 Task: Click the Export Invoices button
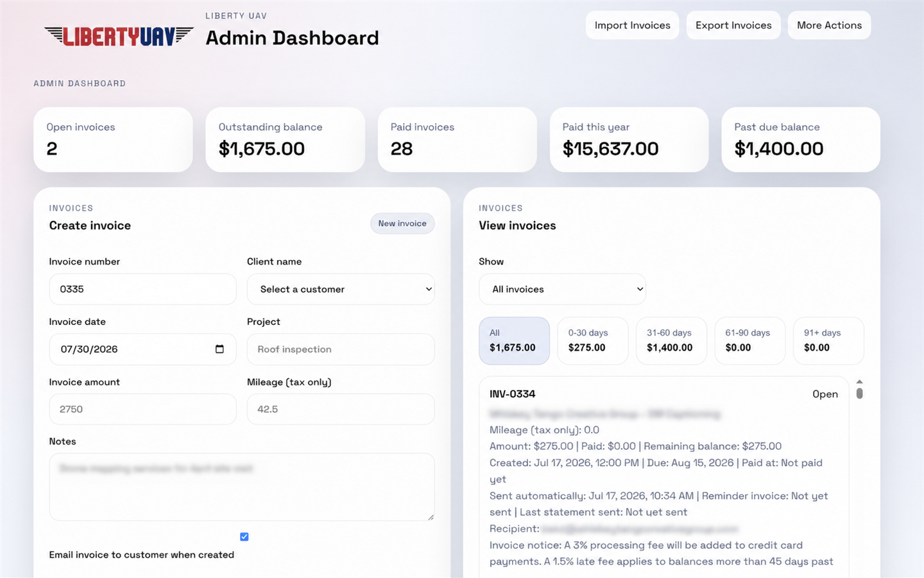pos(733,25)
